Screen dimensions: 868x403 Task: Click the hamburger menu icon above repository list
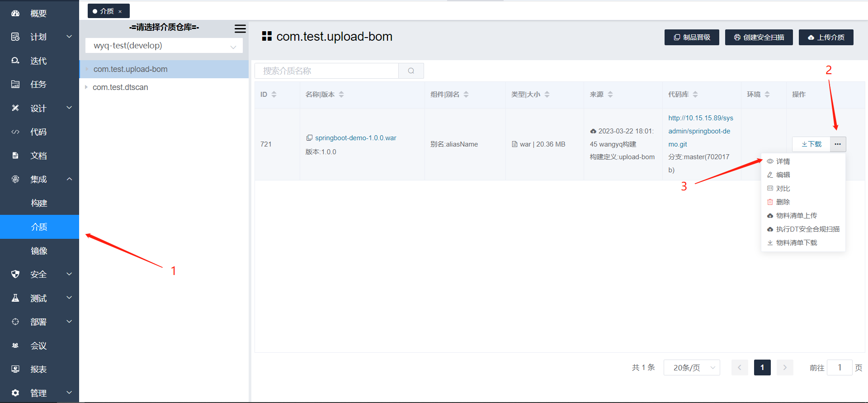[x=240, y=28]
